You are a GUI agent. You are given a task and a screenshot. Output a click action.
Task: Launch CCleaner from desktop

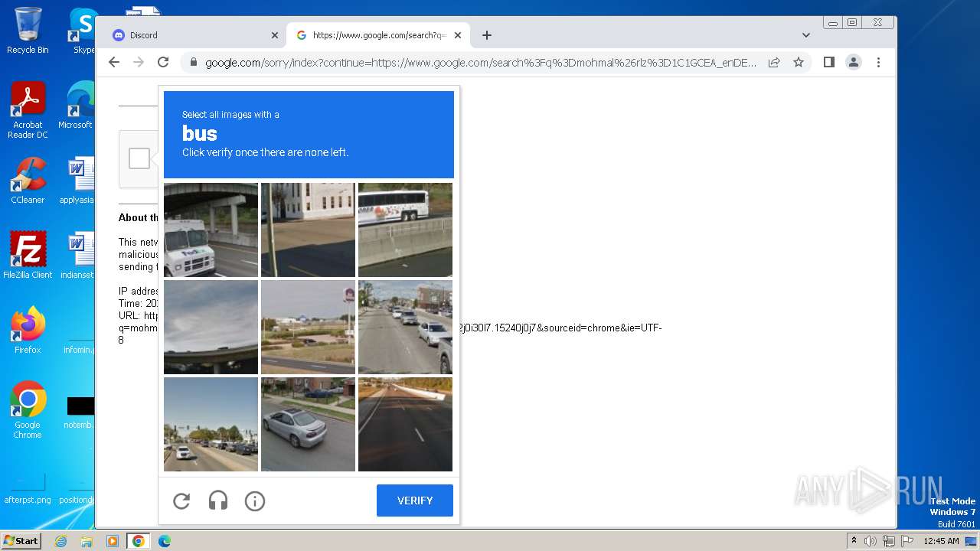coord(28,181)
